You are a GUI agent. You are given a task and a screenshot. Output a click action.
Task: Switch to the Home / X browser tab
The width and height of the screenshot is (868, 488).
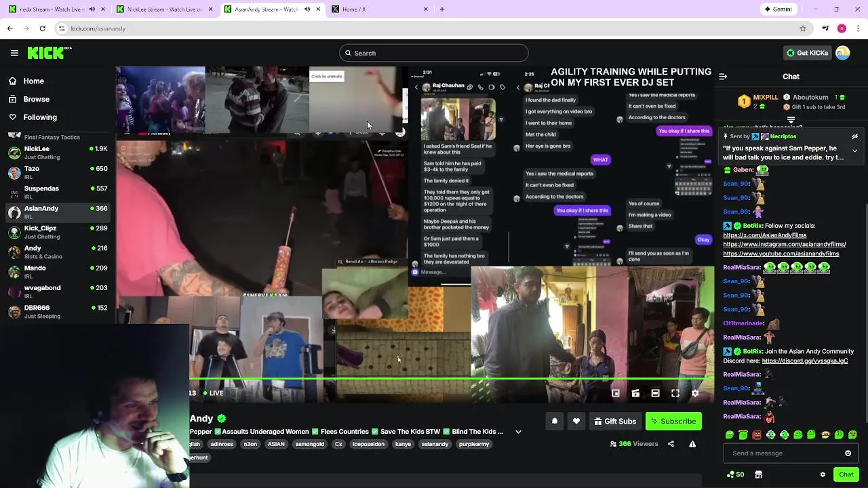click(x=380, y=9)
